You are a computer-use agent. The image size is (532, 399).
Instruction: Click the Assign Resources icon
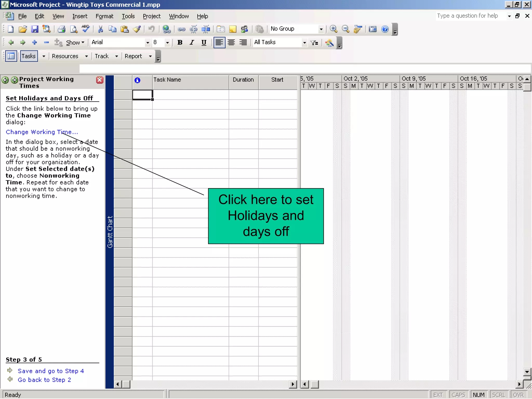(244, 29)
